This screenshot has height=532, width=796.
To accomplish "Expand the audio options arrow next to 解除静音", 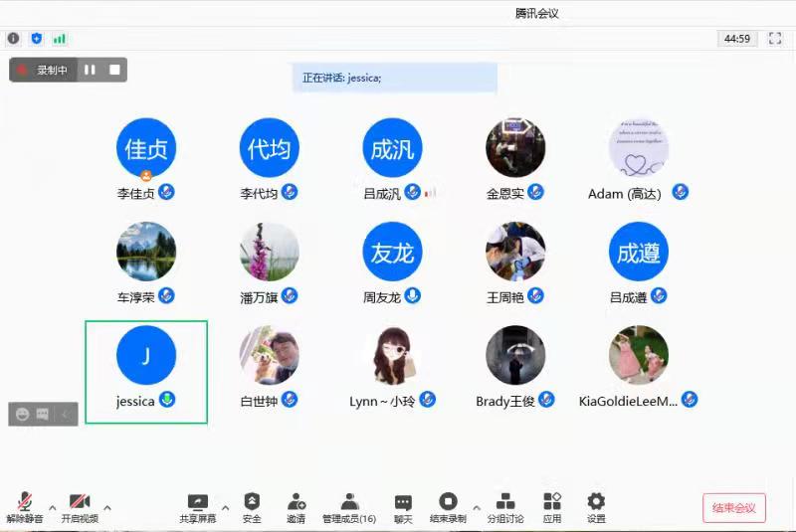I will pos(51,507).
